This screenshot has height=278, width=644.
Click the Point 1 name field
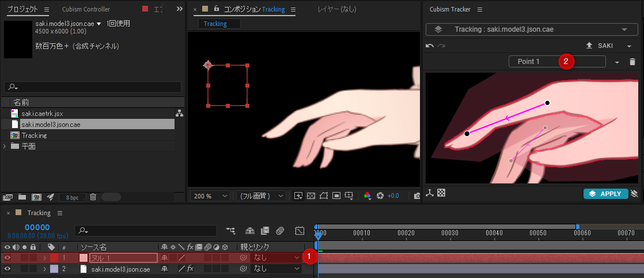pyautogui.click(x=556, y=62)
